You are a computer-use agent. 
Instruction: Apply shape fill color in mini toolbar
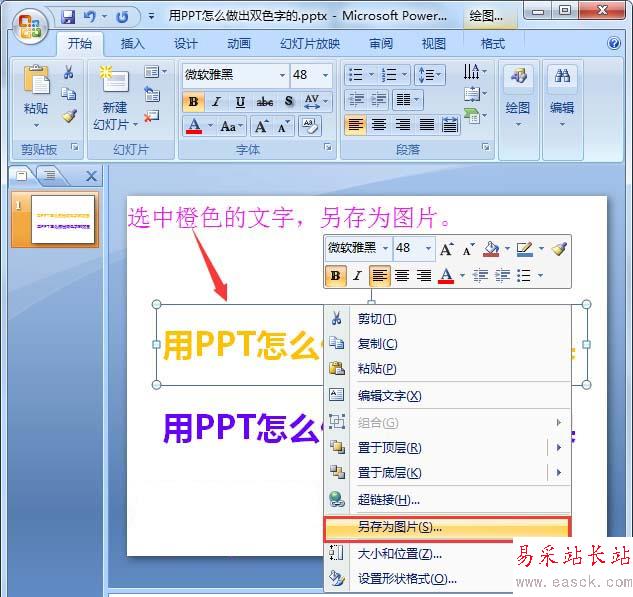(491, 249)
